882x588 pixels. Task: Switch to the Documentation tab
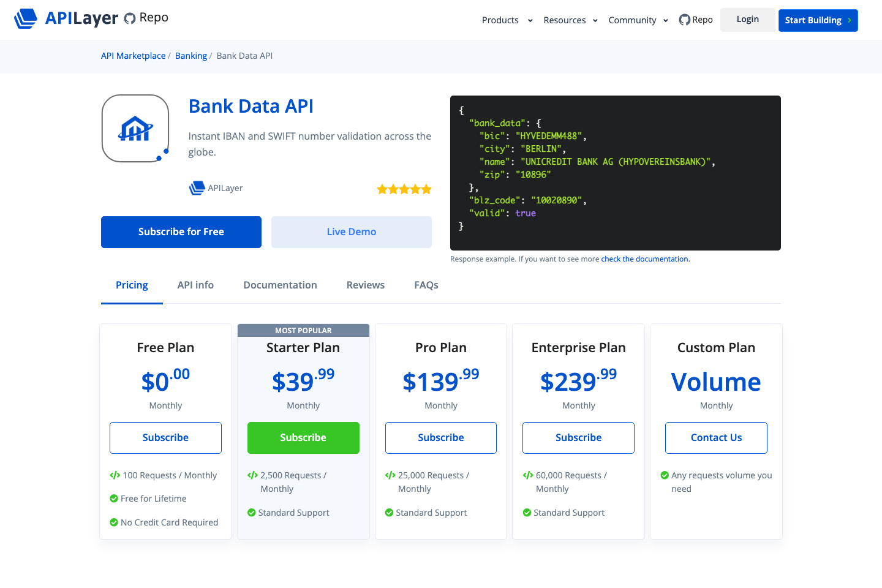[x=280, y=285]
